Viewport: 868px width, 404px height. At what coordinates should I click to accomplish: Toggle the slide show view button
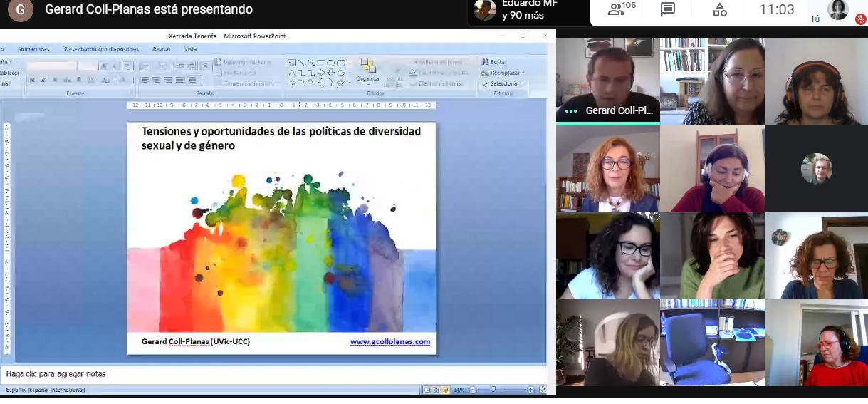(446, 390)
